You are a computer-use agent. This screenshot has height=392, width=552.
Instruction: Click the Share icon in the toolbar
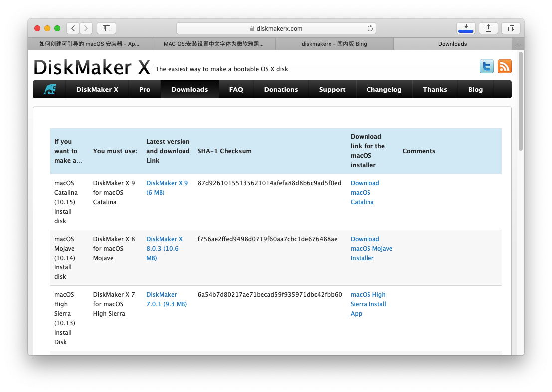pyautogui.click(x=488, y=28)
